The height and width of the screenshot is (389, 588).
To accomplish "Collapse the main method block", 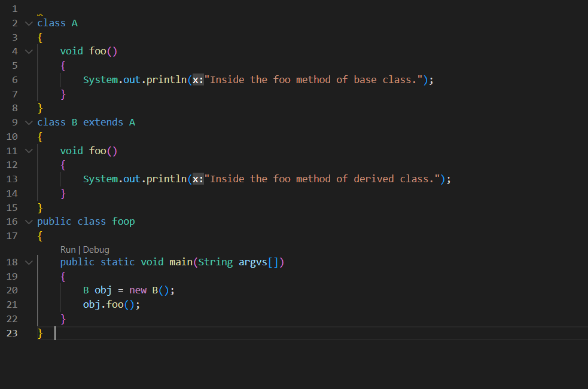I will click(28, 262).
